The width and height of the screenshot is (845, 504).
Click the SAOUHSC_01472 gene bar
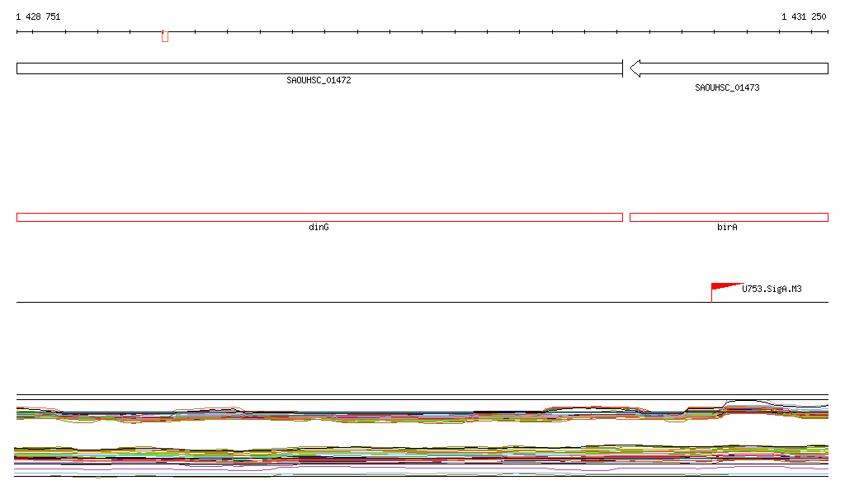(x=319, y=68)
